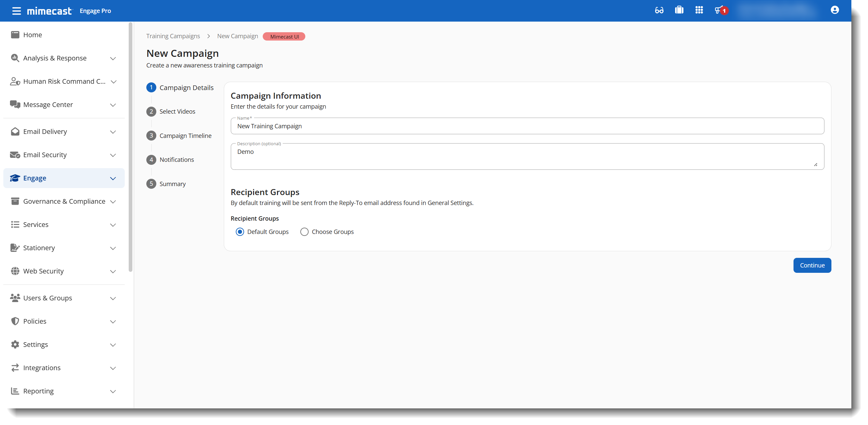Expand the Web Security chevron
The width and height of the screenshot is (868, 425).
point(113,271)
